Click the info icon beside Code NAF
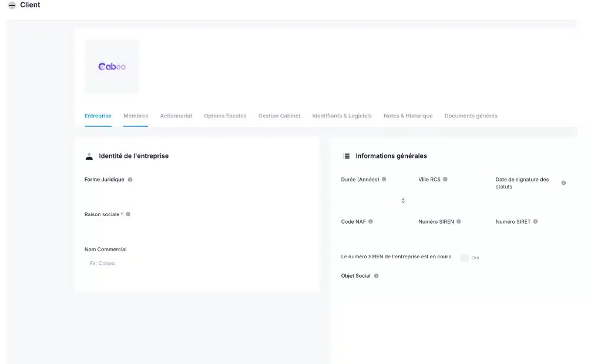Screen dimensions: 591x364 pos(371,222)
